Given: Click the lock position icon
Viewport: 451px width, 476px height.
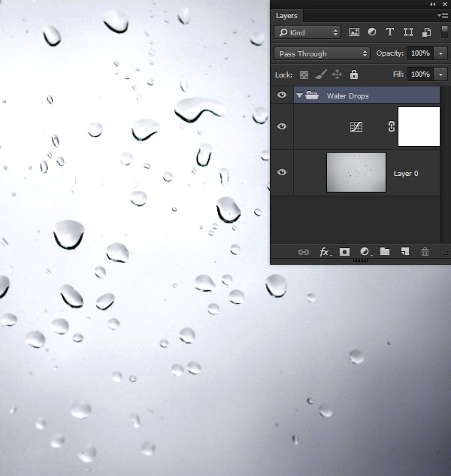Looking at the screenshot, I should (337, 74).
